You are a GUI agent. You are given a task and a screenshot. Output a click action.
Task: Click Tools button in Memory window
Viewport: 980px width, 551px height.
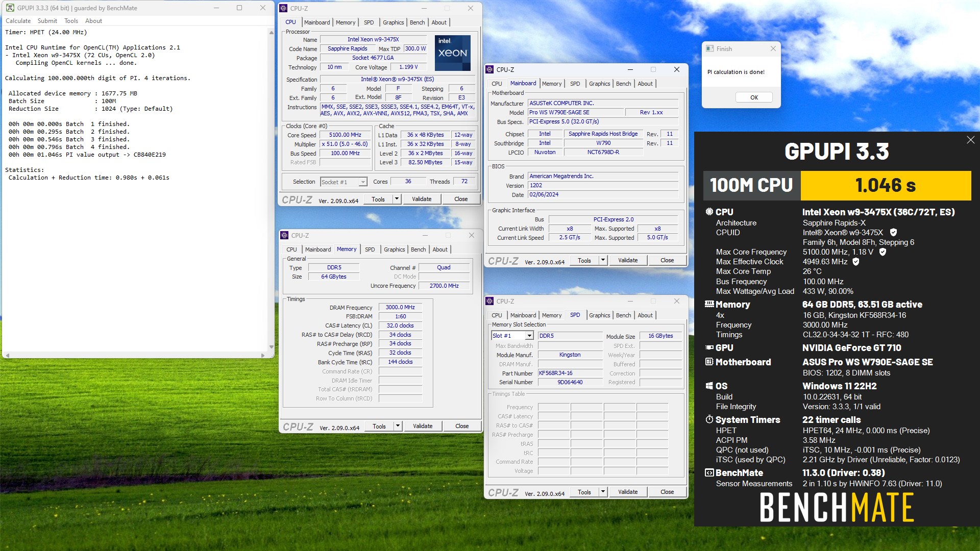pos(379,426)
